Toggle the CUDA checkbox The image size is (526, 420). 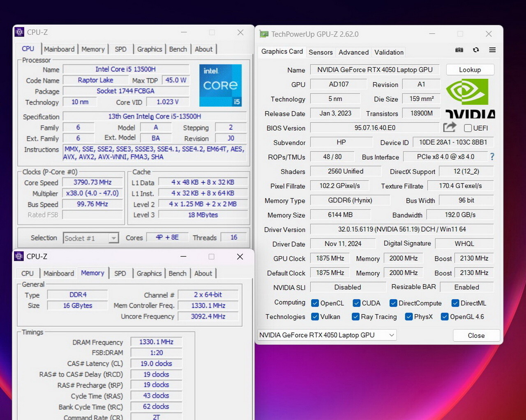tap(357, 303)
